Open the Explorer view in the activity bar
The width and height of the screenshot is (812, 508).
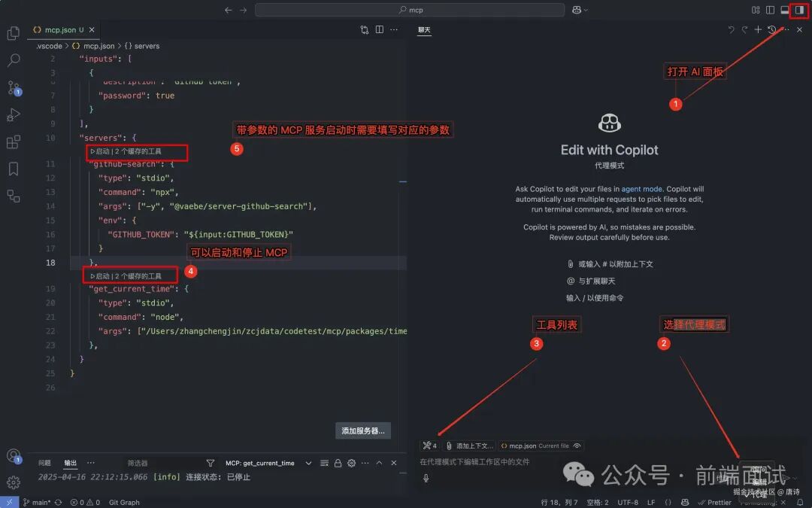14,33
